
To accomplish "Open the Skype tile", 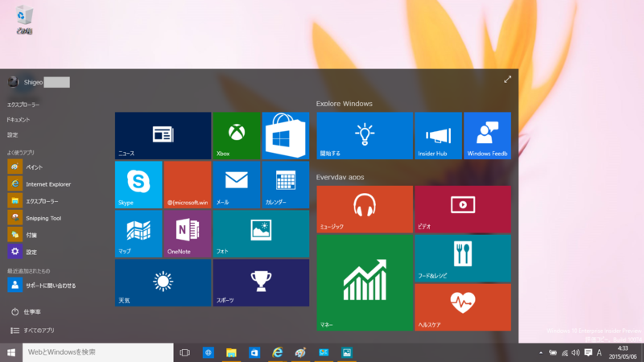I will 138,185.
